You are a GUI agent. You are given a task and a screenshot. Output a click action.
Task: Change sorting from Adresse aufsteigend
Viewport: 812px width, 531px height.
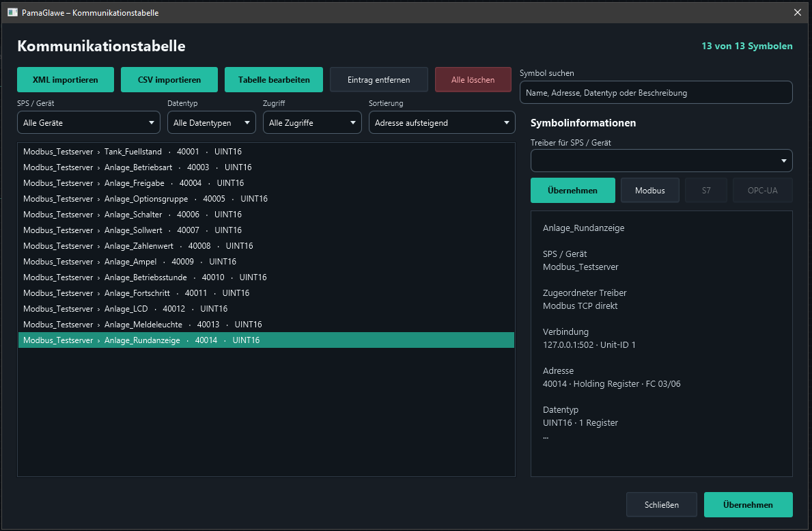(442, 123)
